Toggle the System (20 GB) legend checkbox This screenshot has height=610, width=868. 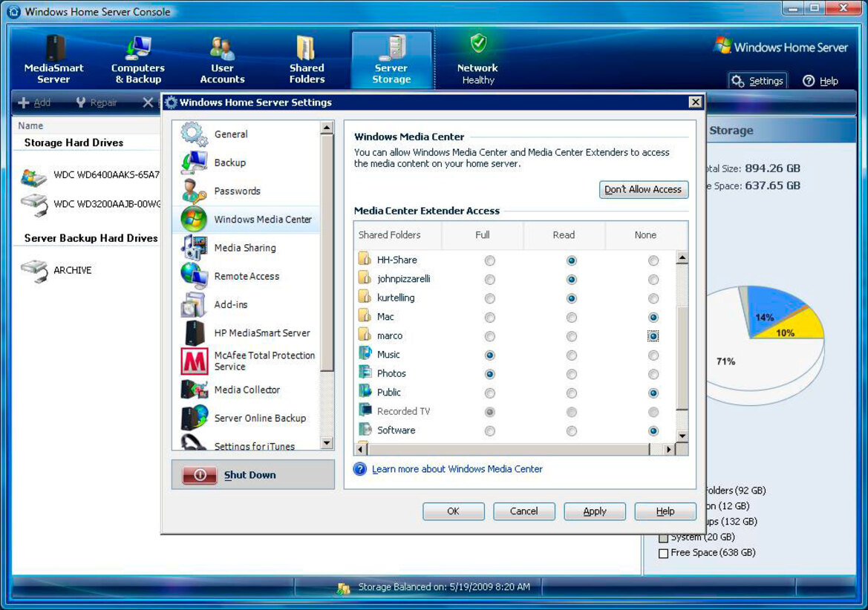[x=663, y=537]
